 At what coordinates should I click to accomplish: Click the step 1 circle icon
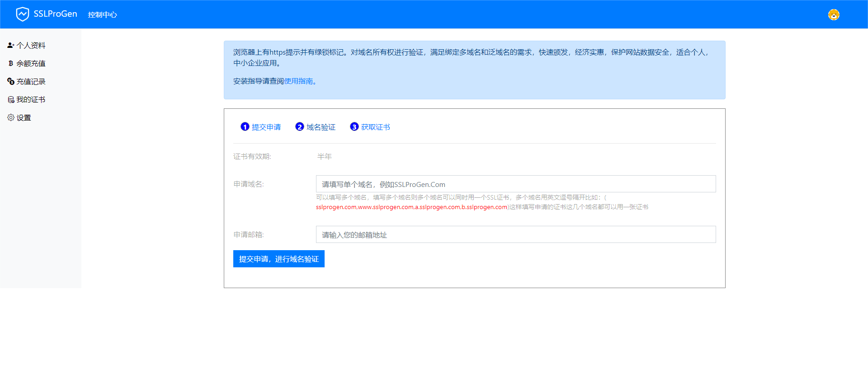[245, 127]
